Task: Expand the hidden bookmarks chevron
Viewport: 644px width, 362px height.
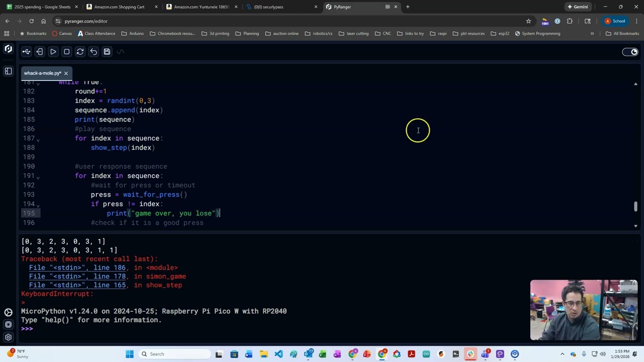Action: [x=592, y=34]
